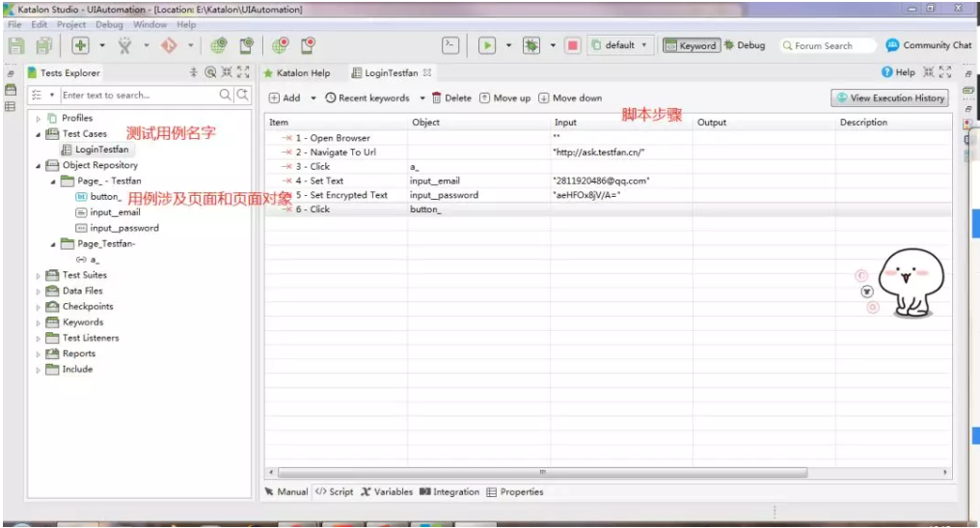Expand the Profiles tree node
Image resolution: width=980 pixels, height=528 pixels.
(39, 118)
